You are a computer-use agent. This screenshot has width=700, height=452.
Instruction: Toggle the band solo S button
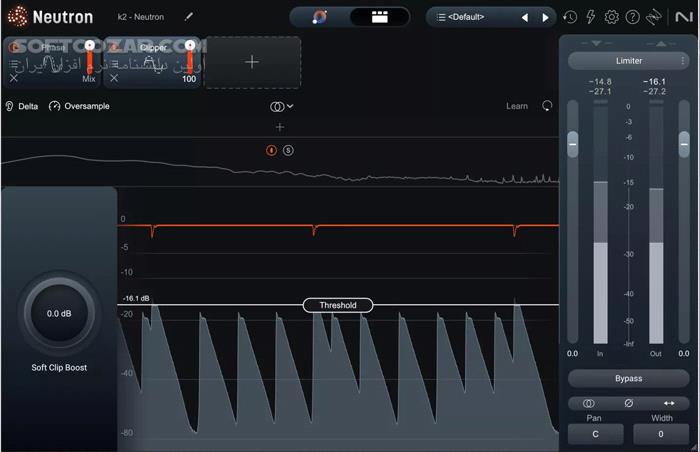point(288,150)
